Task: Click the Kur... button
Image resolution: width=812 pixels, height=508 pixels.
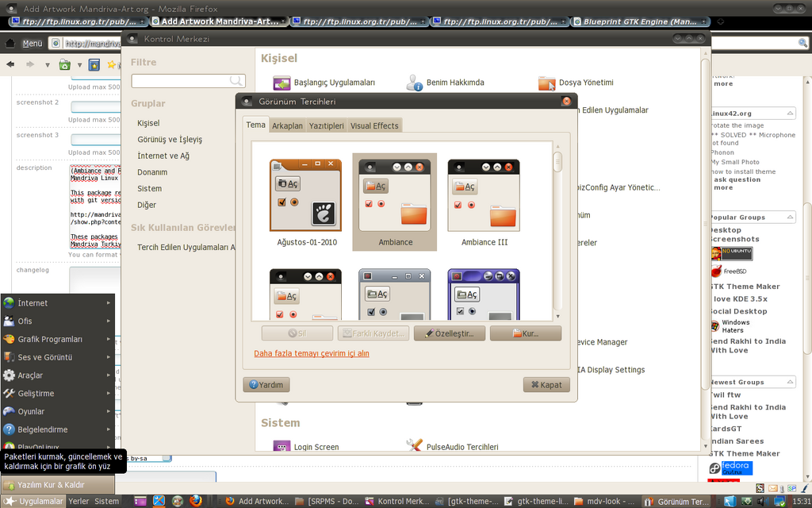Action: click(526, 333)
